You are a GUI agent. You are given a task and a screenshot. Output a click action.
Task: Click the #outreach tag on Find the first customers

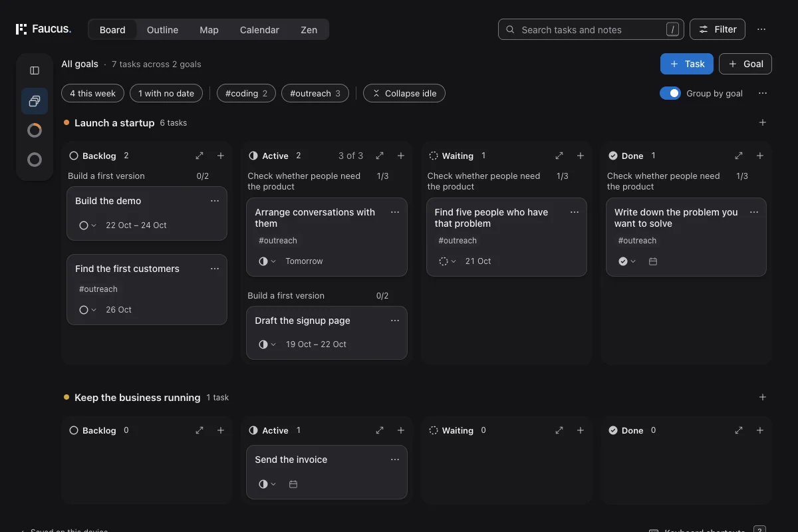click(98, 289)
